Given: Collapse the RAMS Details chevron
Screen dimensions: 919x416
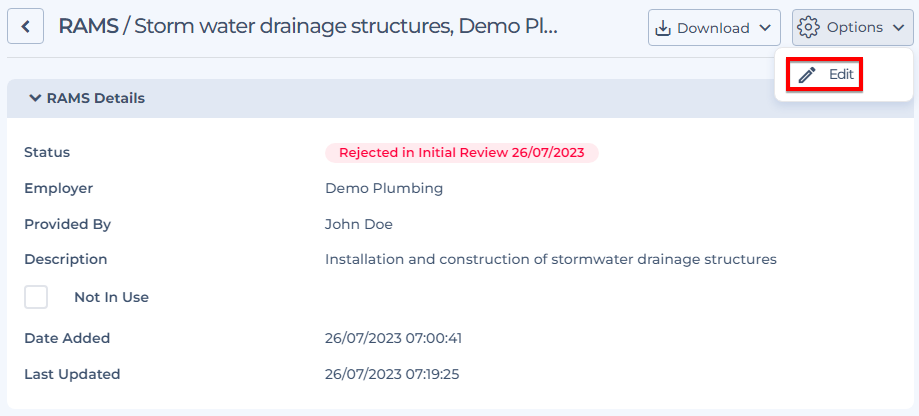Looking at the screenshot, I should point(35,98).
